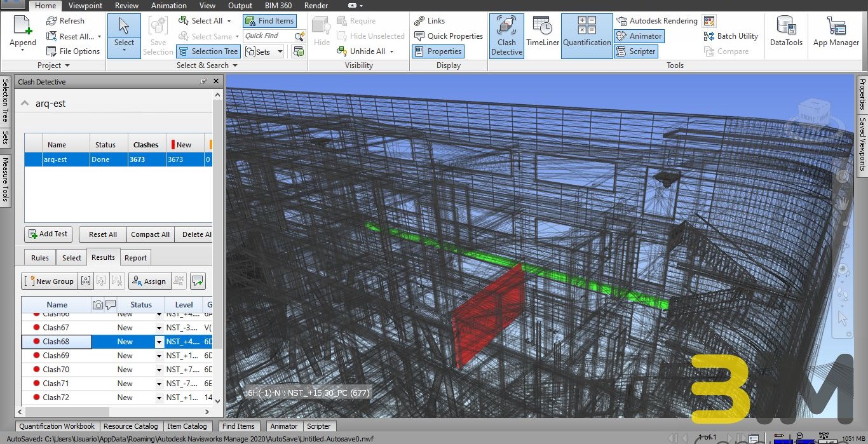Viewport: 868px width, 444px height.
Task: Switch to the Viewpoint ribbon tab
Action: coord(85,6)
